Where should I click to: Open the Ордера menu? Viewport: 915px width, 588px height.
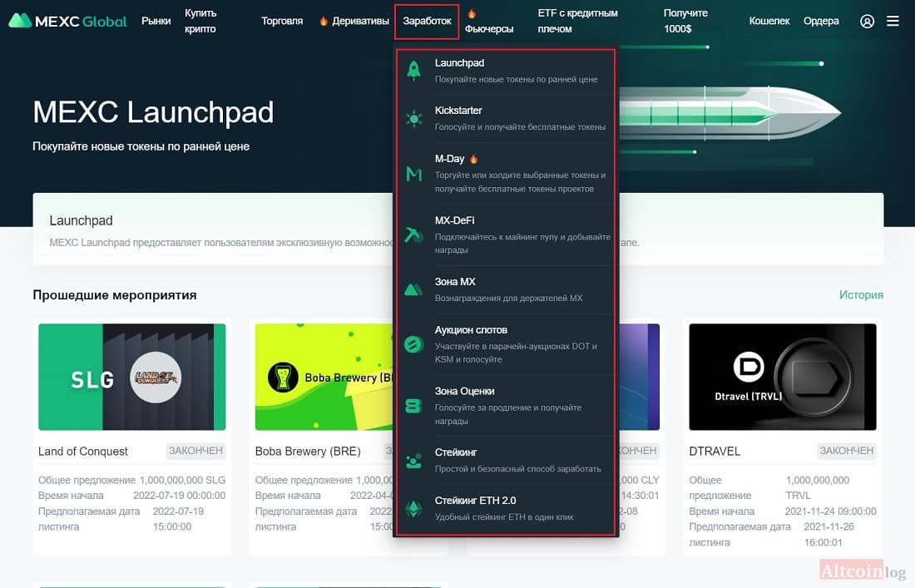[x=821, y=21]
